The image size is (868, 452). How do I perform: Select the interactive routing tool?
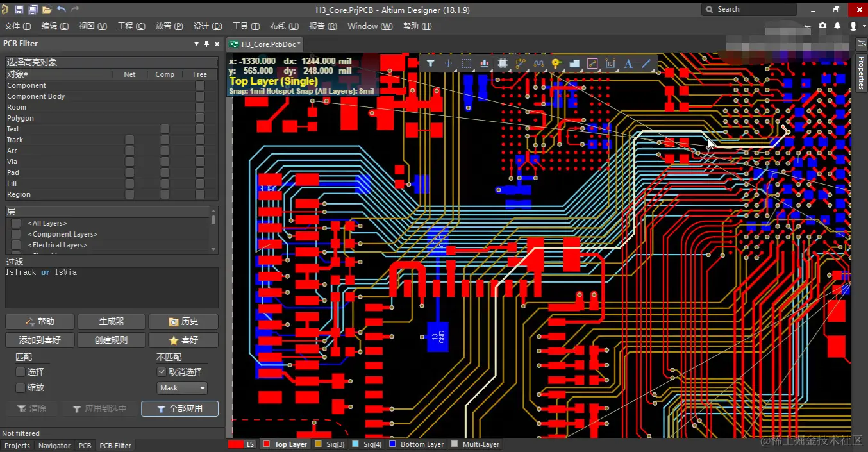521,63
